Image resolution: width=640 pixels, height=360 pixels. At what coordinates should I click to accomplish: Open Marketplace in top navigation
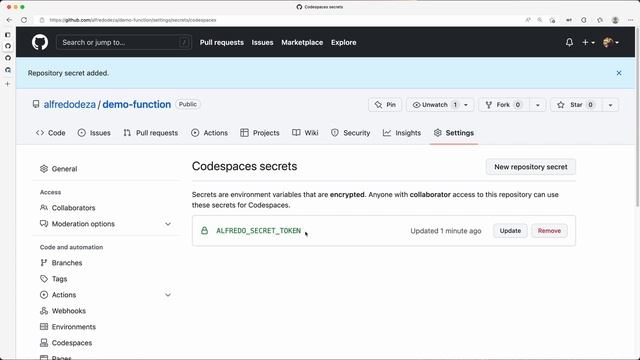pyautogui.click(x=302, y=42)
